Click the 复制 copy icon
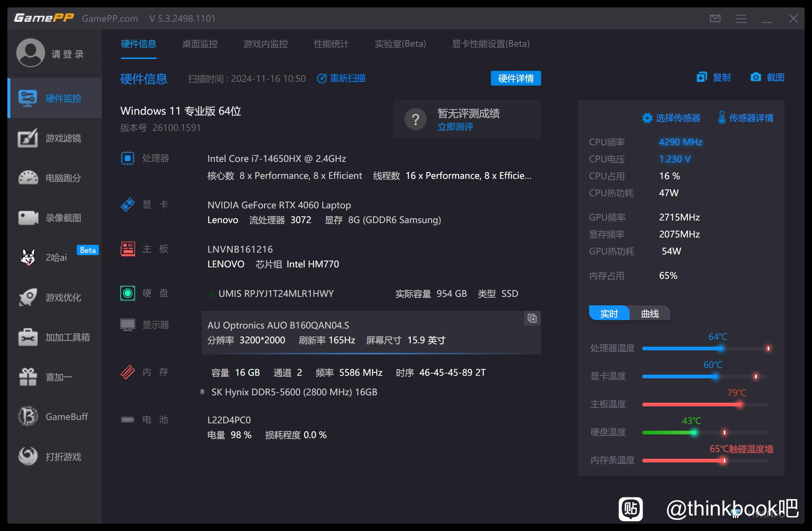Image resolution: width=812 pixels, height=531 pixels. [x=702, y=77]
